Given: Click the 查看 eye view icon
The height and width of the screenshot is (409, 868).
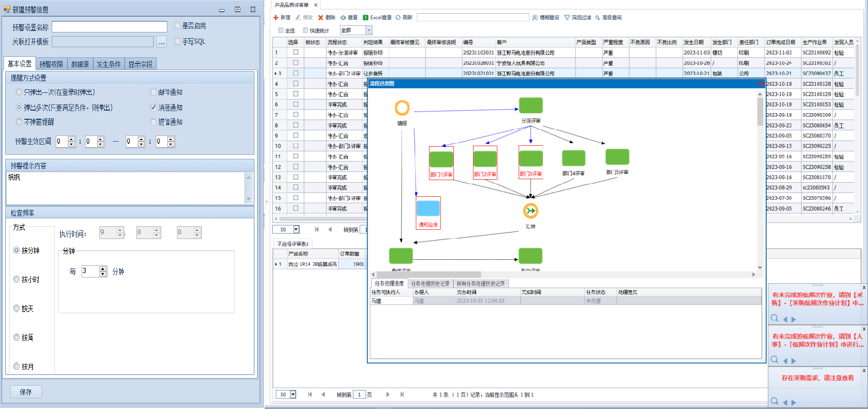Looking at the screenshot, I should click(x=343, y=17).
